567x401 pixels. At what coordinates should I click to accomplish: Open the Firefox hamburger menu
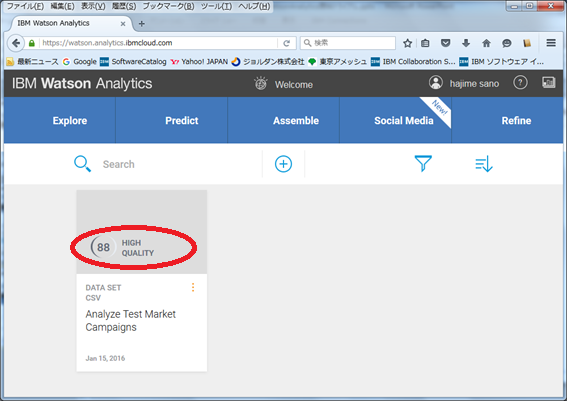(x=551, y=43)
